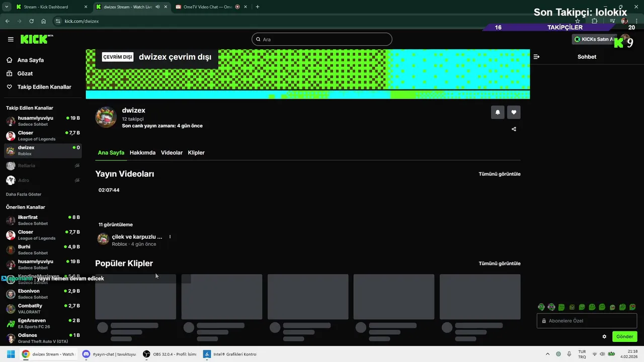Toggle notification bell for dwizex
Viewport: 644px width, 362px height.
click(x=498, y=112)
